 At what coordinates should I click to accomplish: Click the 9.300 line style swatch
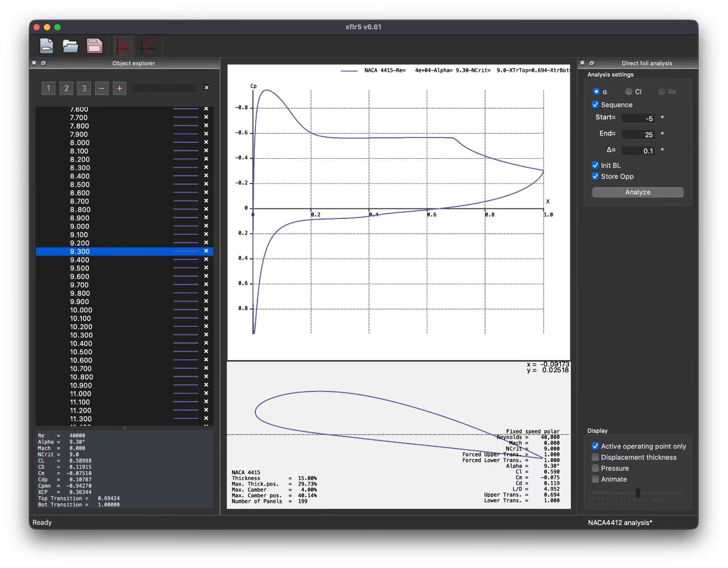point(186,251)
